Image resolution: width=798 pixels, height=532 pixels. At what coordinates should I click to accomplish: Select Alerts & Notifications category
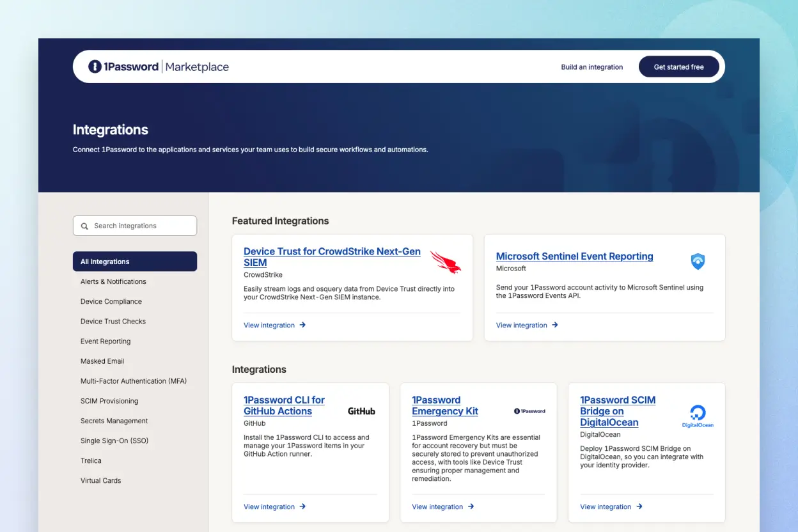click(135, 281)
